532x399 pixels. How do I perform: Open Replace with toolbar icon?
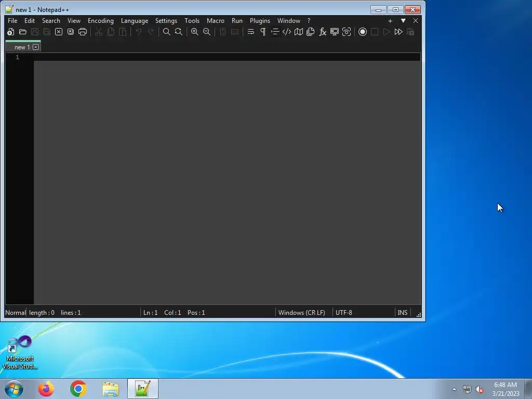click(x=179, y=32)
